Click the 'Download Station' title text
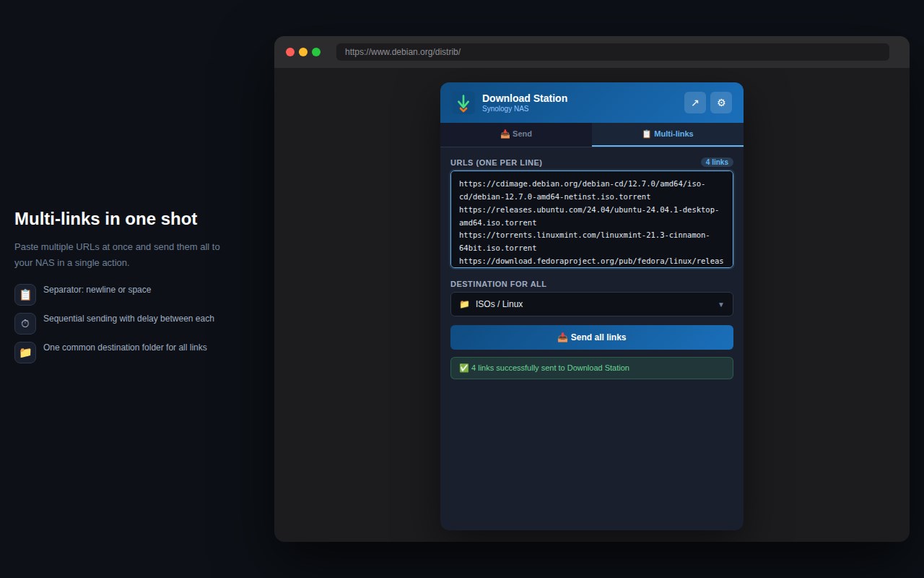Image resolution: width=924 pixels, height=578 pixels. (x=525, y=98)
